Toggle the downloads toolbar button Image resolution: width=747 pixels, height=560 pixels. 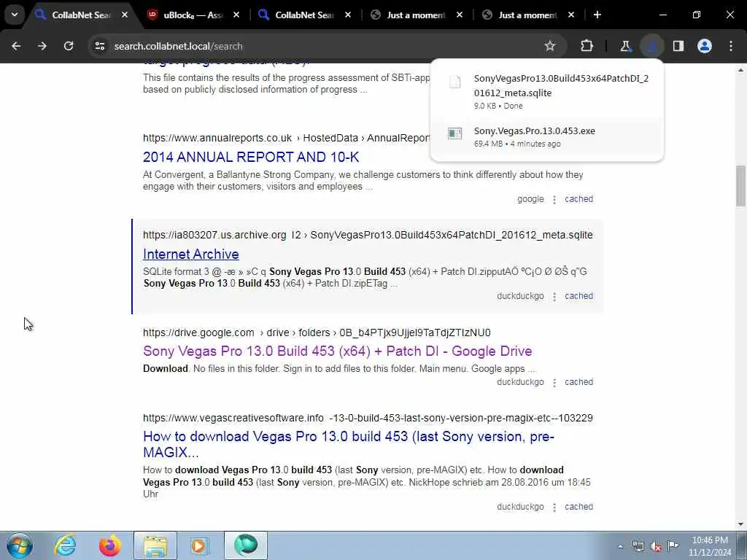point(651,46)
